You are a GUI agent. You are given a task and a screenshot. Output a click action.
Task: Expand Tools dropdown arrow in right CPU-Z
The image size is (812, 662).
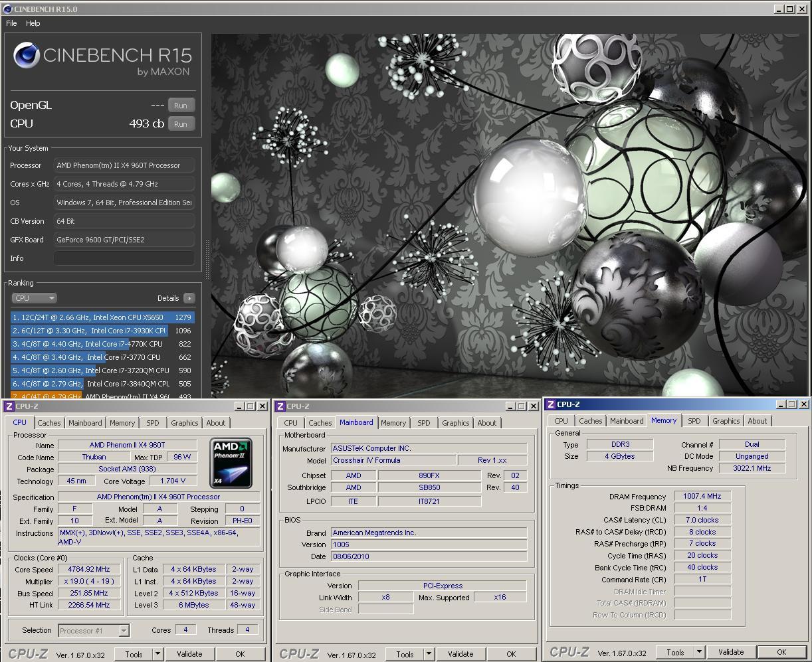click(x=699, y=652)
